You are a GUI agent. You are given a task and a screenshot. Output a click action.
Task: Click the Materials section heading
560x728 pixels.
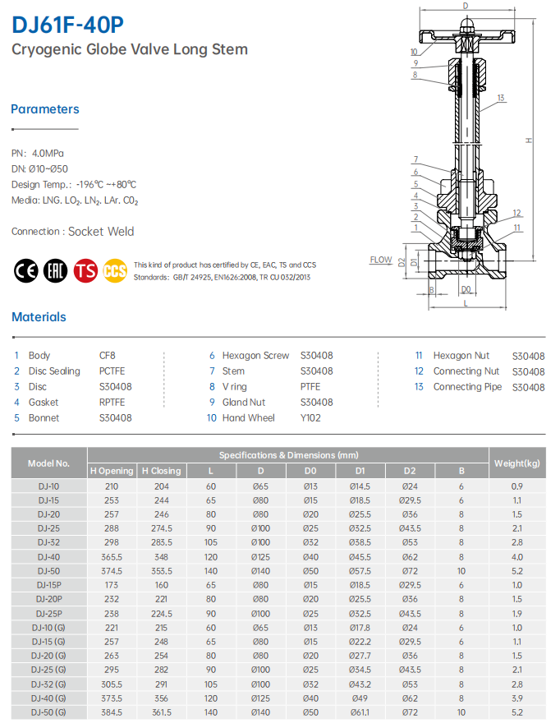[39, 317]
